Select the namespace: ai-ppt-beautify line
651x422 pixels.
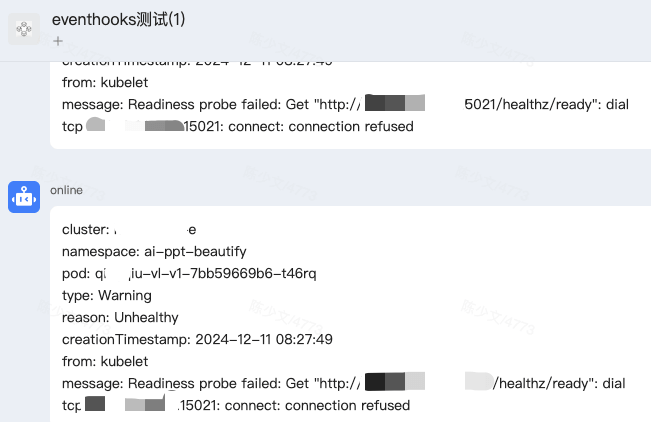tap(154, 252)
